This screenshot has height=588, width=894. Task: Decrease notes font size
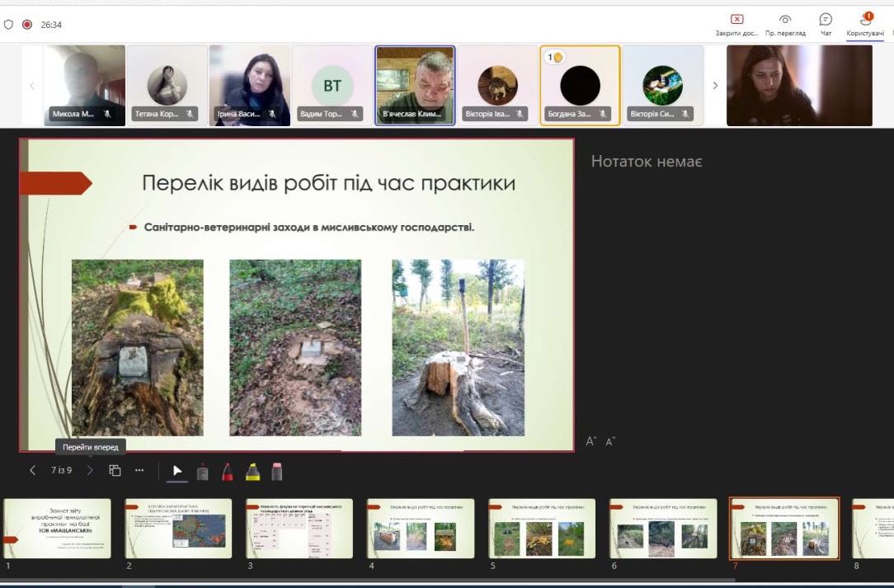610,442
